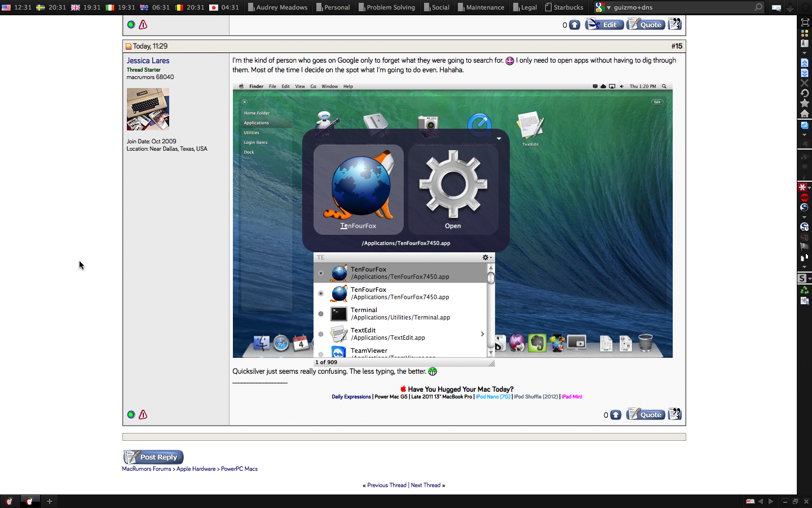Click the X stop-loading icon in the sidebar
This screenshot has height=508, width=812.
(x=805, y=83)
